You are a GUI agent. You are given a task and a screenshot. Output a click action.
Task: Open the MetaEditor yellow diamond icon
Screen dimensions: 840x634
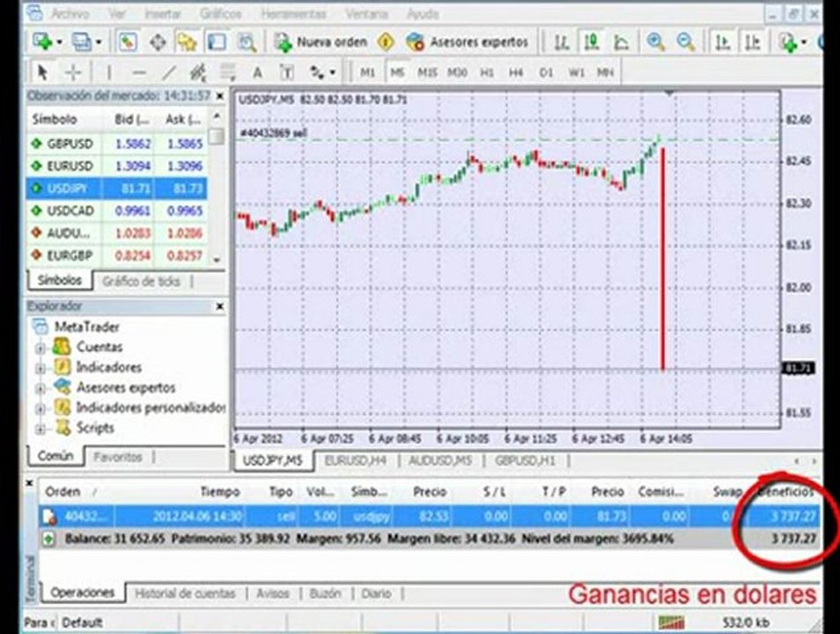tap(387, 41)
